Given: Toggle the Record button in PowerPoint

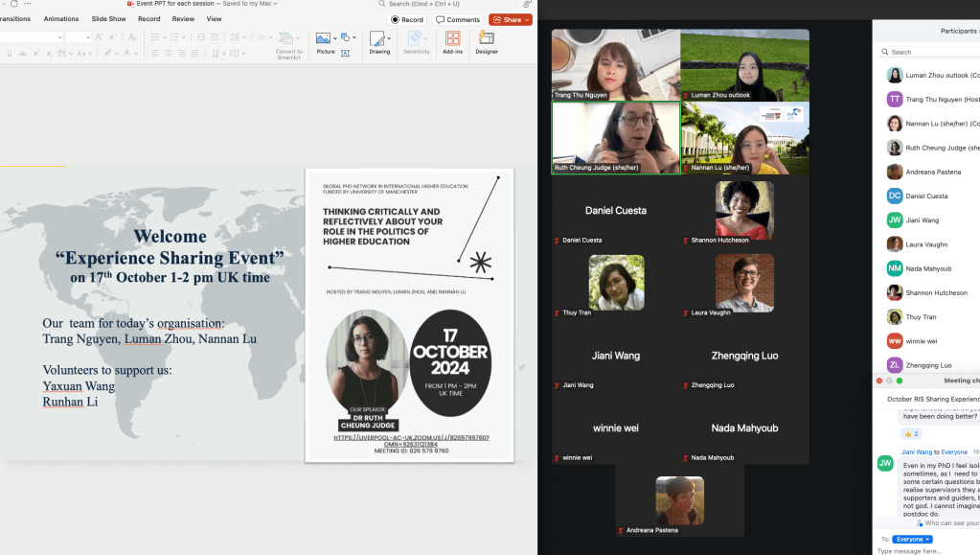Looking at the screenshot, I should click(407, 19).
